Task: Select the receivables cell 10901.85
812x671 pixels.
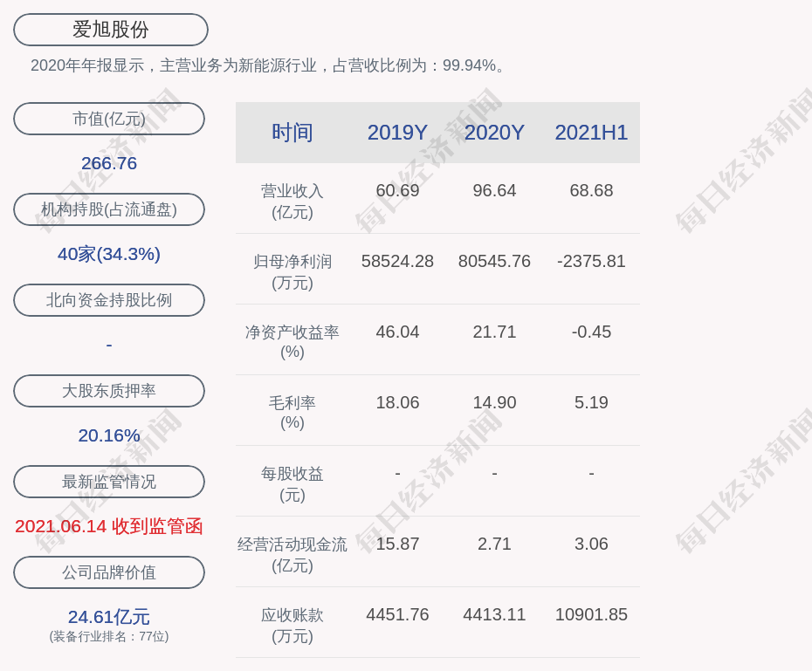Action: pos(591,614)
